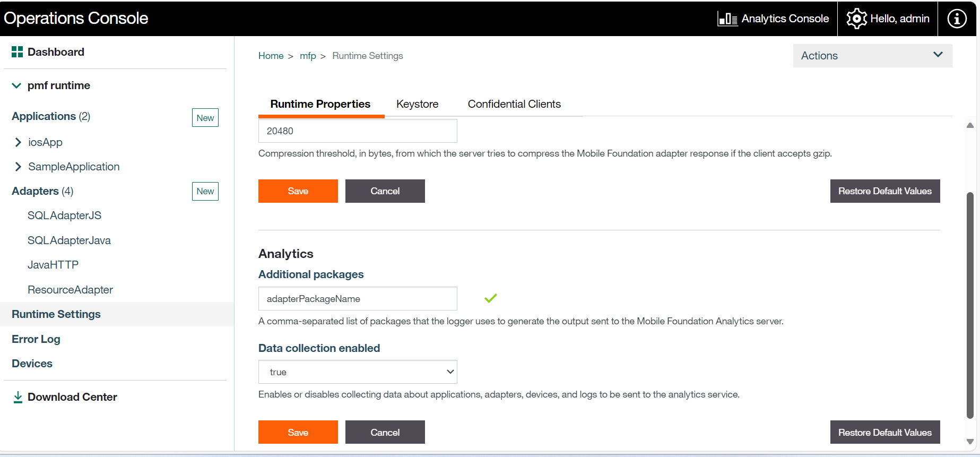Expand the SampleApplication tree item

(x=19, y=167)
